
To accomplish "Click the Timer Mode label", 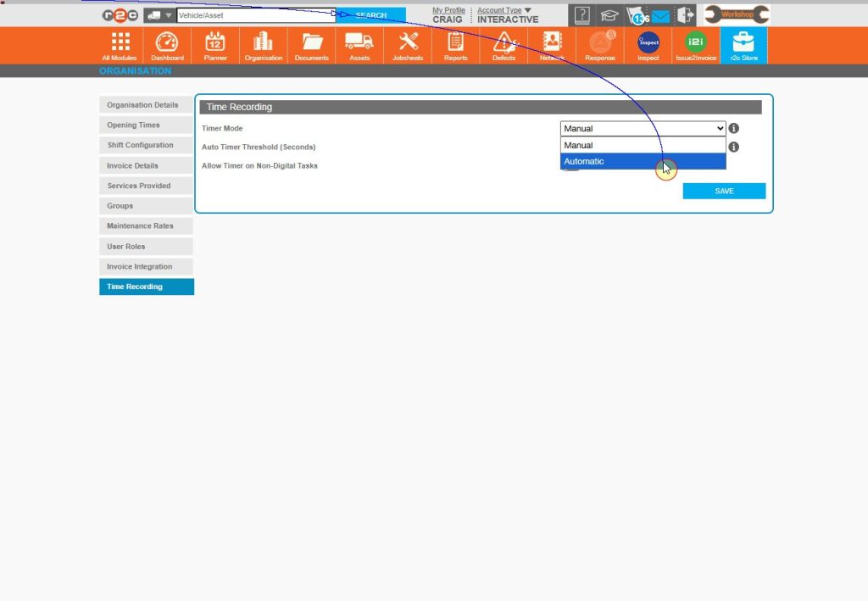I will (222, 128).
